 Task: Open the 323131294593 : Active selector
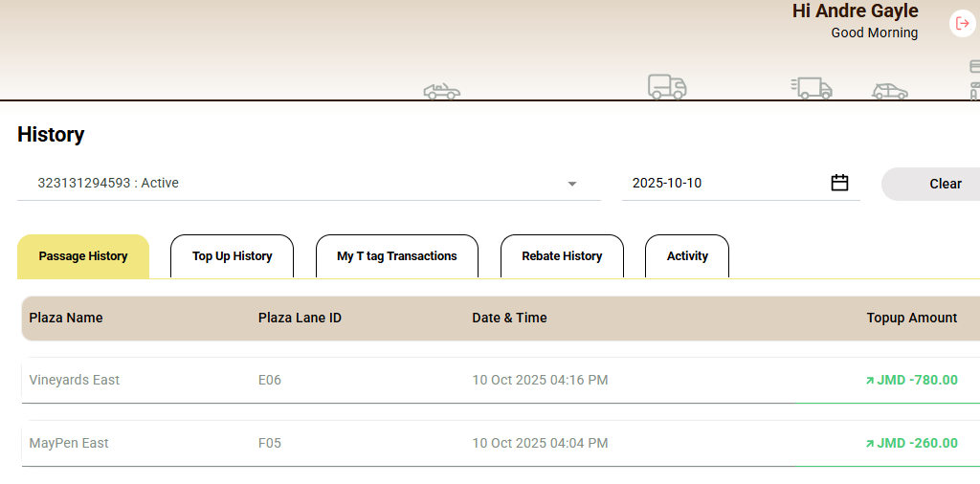[309, 183]
